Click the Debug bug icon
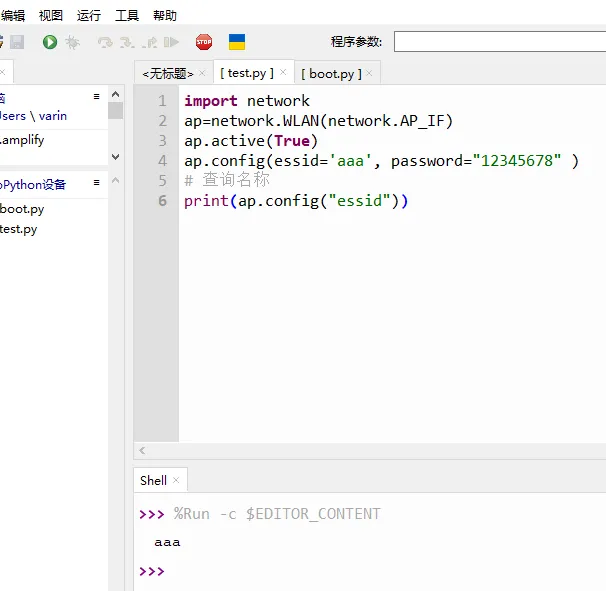Screen dimensions: 606x591 72,42
